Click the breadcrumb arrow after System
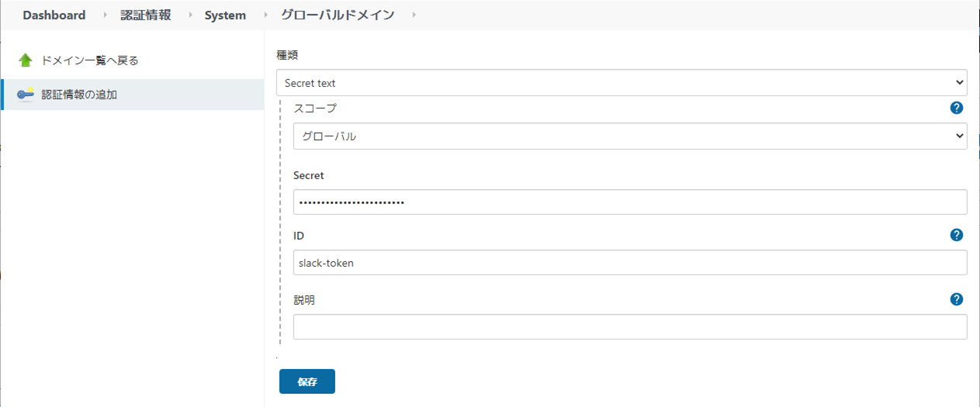The height and width of the screenshot is (407, 980). tap(265, 16)
